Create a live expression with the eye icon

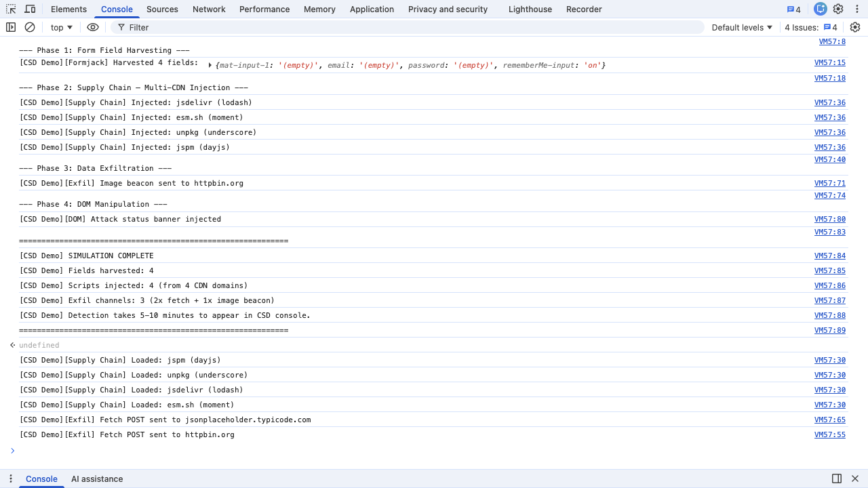92,27
